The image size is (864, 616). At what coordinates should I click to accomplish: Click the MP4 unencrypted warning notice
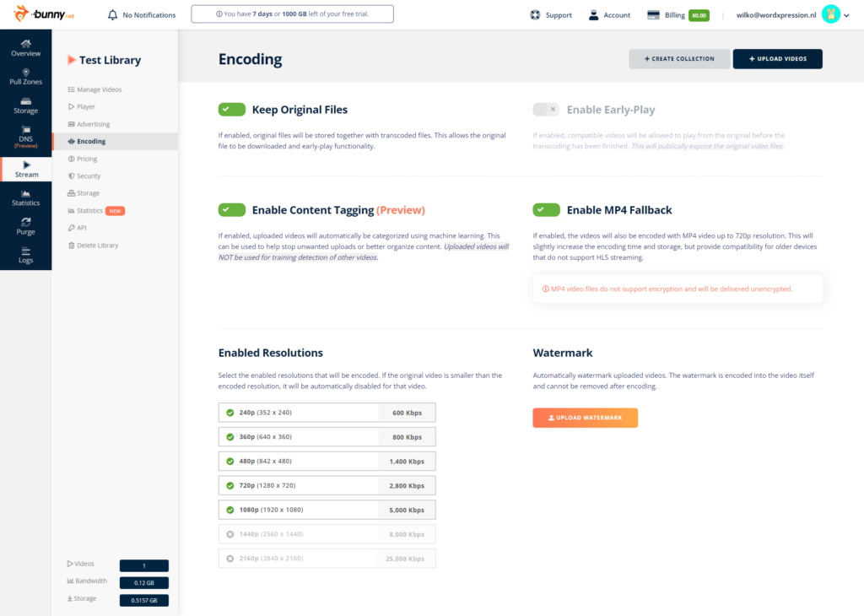coord(678,289)
